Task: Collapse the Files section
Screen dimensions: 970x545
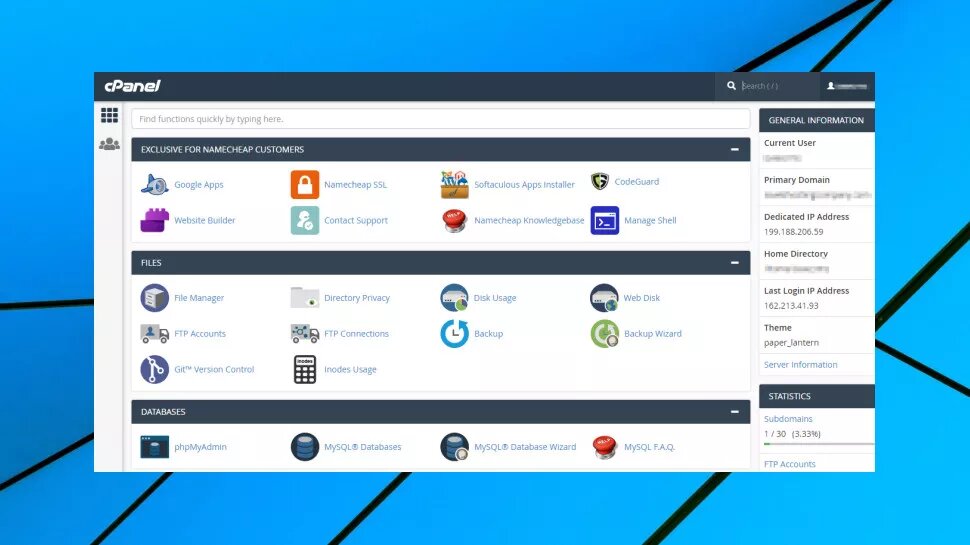Action: point(735,263)
